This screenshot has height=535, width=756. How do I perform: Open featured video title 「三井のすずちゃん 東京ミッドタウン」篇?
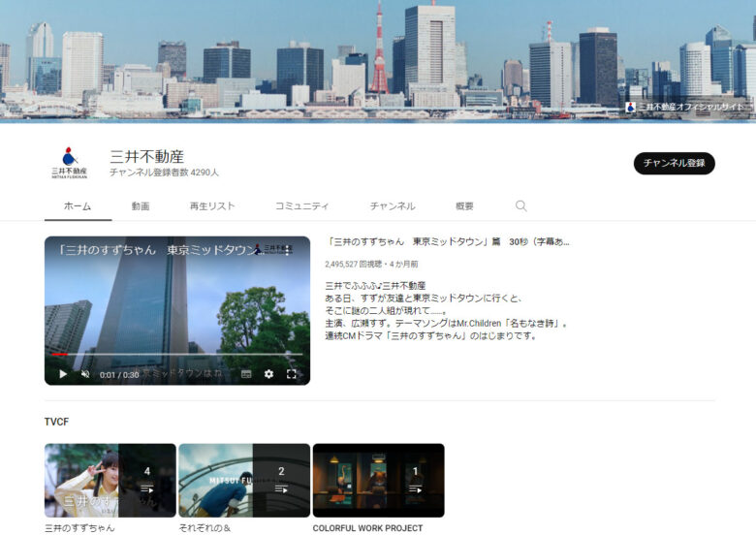coord(448,242)
